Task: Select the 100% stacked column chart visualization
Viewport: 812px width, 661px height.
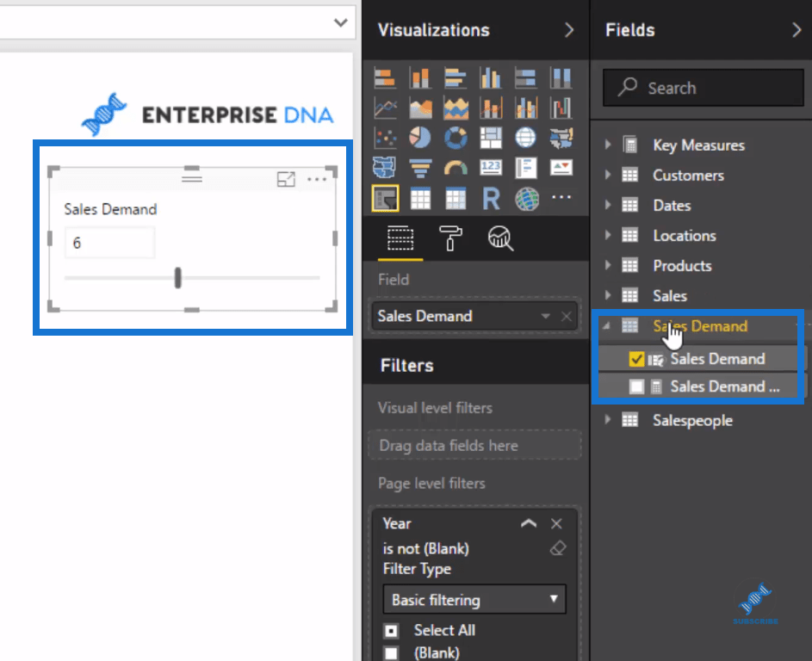Action: [561, 78]
